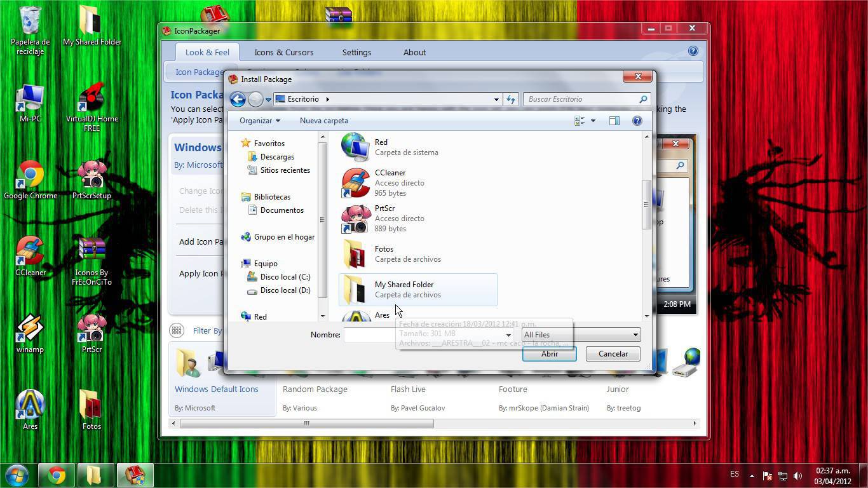Expand the address bar path dropdown

coord(496,99)
